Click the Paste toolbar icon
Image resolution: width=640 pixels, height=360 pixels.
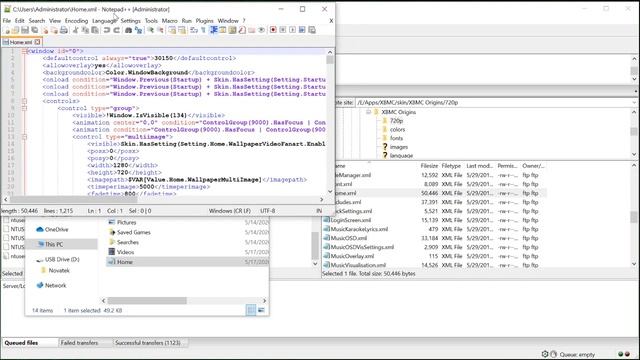point(95,30)
